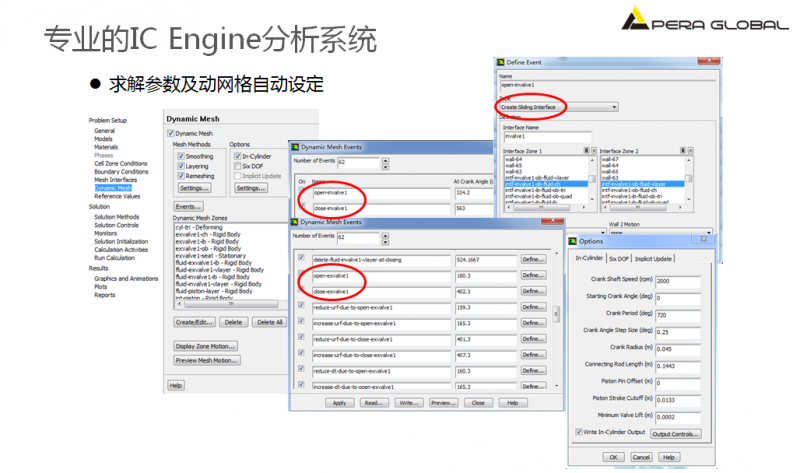
Task: Open Boundary Conditions in the navigation tree
Action: pyautogui.click(x=121, y=171)
